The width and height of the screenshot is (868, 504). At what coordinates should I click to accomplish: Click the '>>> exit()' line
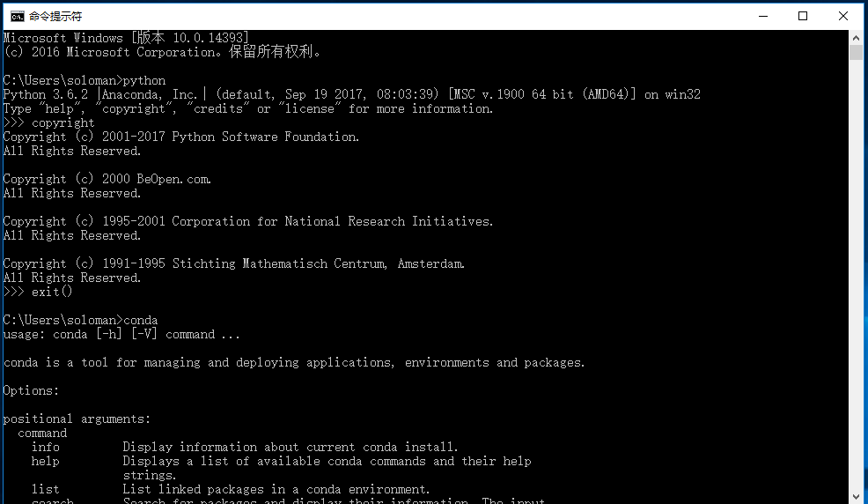[38, 292]
